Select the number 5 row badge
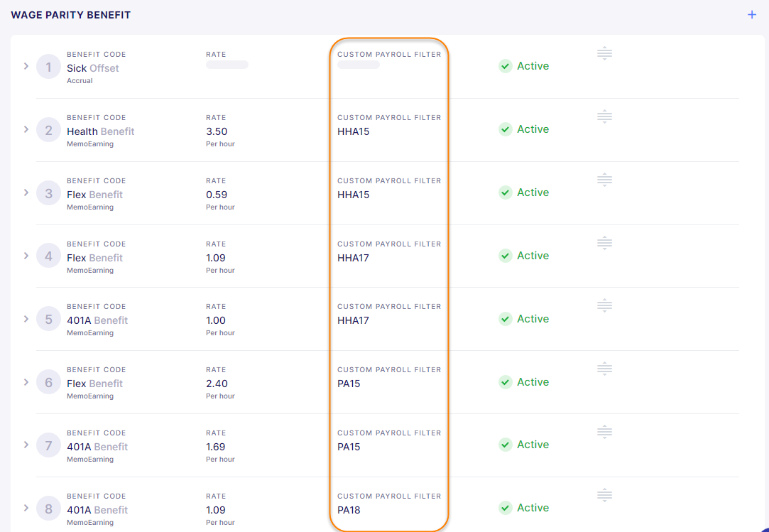 (x=48, y=319)
